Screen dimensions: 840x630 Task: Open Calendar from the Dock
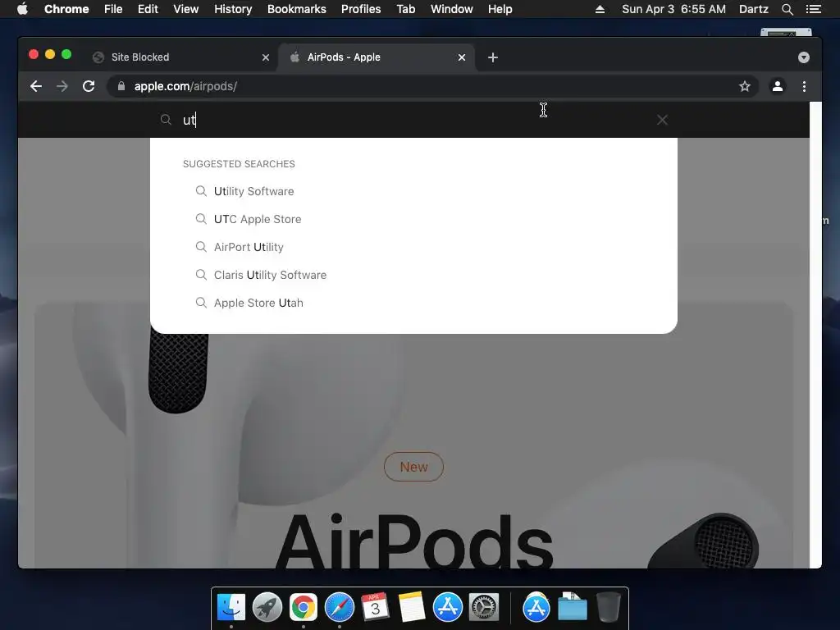pyautogui.click(x=376, y=608)
